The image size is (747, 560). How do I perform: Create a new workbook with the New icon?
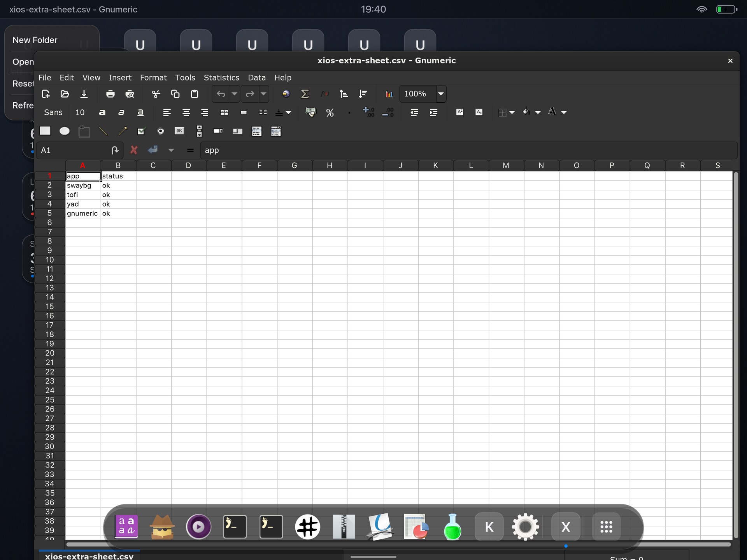pos(46,94)
